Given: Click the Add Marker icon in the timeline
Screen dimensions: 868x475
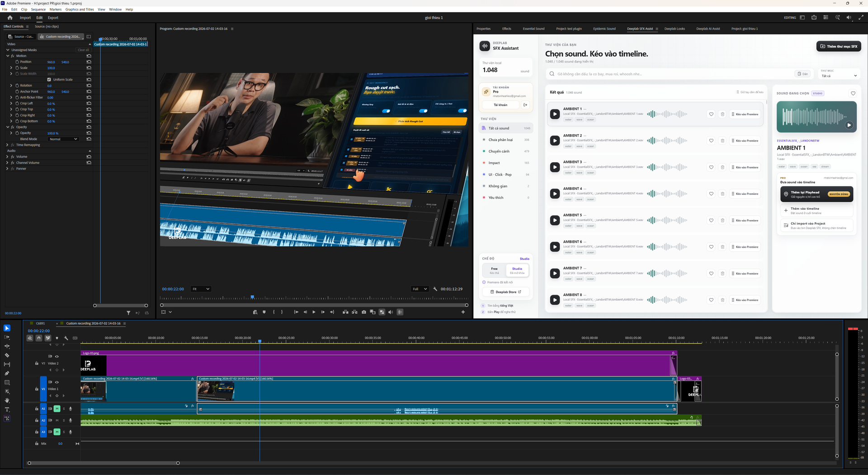Looking at the screenshot, I should point(57,338).
